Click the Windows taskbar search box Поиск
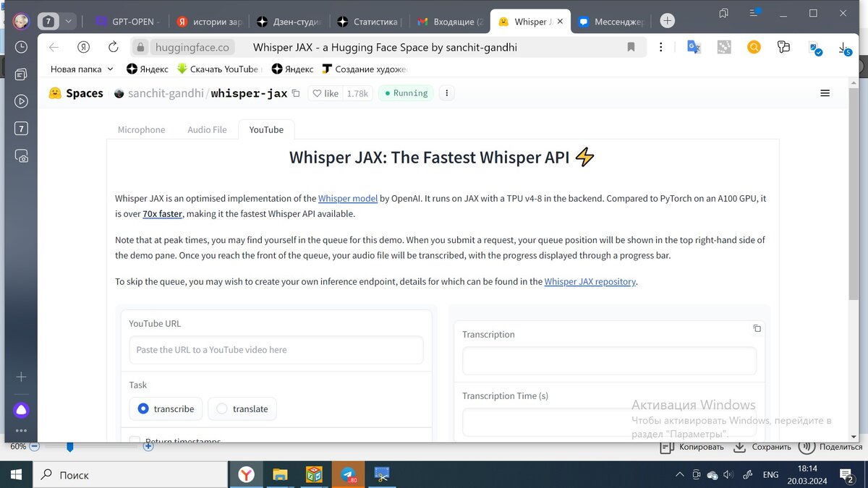The height and width of the screenshot is (488, 868). pyautogui.click(x=130, y=475)
